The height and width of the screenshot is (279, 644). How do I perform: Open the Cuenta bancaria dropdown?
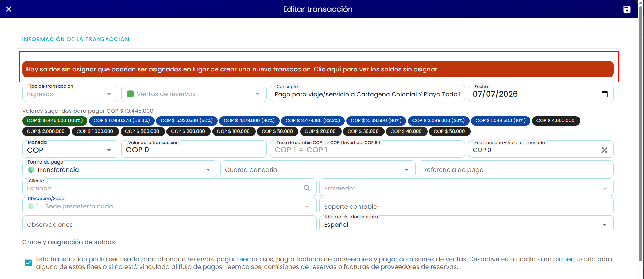point(406,170)
